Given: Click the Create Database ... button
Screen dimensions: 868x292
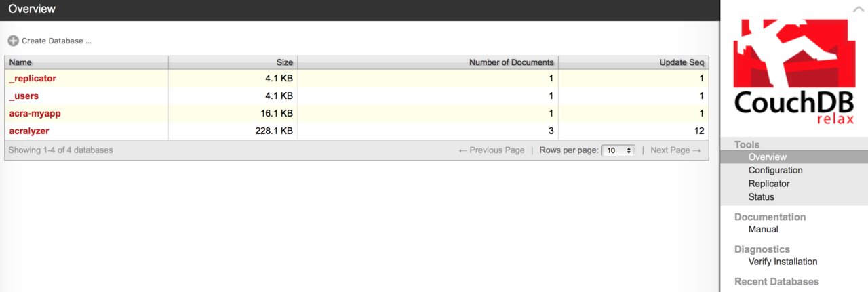Looking at the screenshot, I should click(x=50, y=41).
